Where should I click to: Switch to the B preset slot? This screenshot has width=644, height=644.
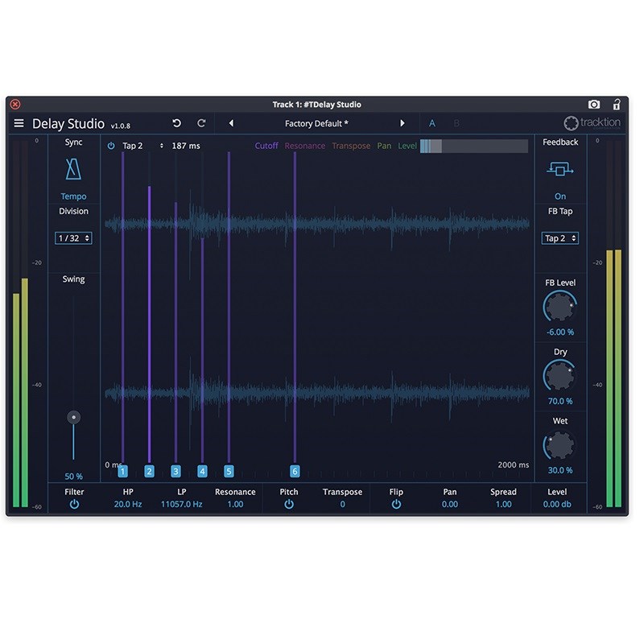coord(456,123)
